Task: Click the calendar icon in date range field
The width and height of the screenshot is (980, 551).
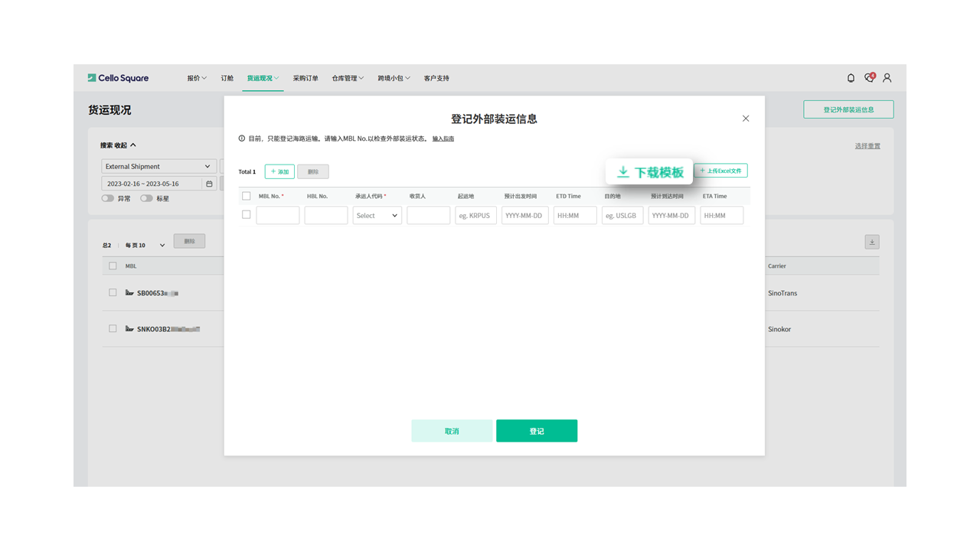Action: (210, 184)
